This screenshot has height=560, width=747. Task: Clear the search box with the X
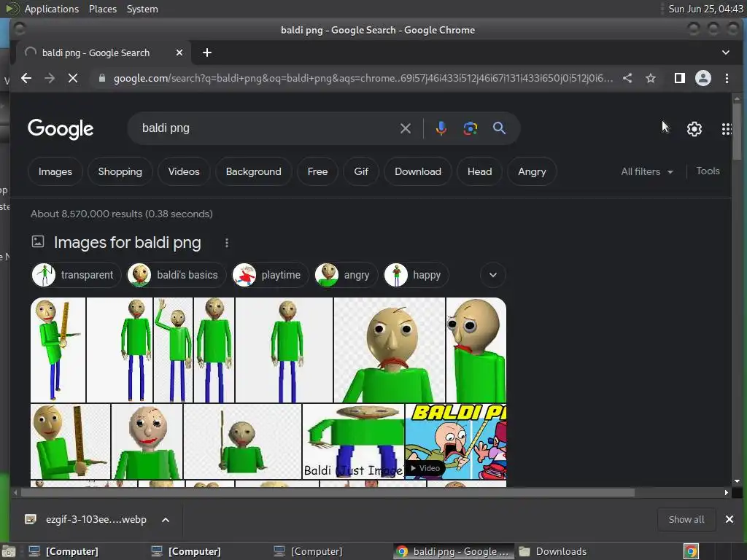[406, 128]
